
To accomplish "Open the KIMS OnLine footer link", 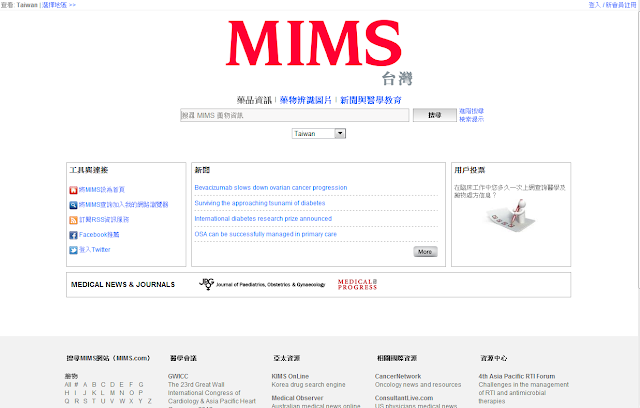I will 290,376.
